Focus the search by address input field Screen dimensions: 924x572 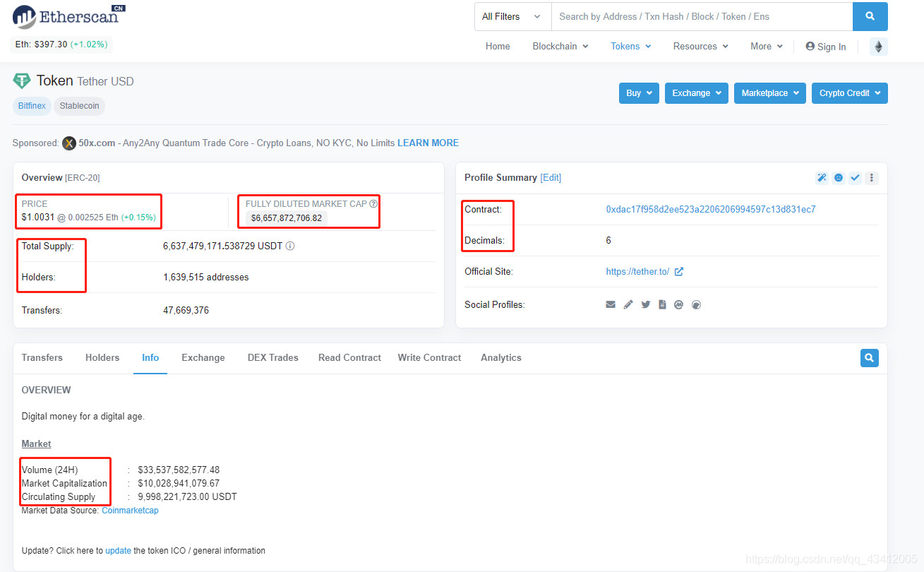pyautogui.click(x=702, y=16)
